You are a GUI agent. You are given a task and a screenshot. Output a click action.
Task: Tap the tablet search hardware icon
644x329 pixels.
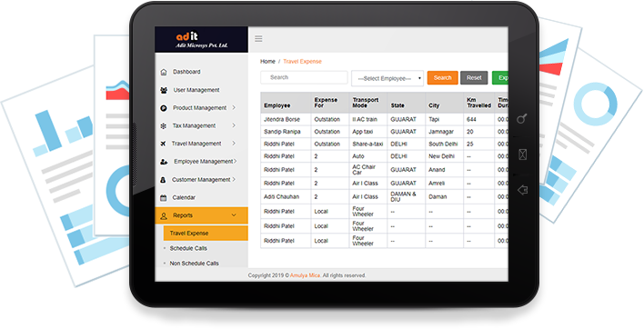coord(521,119)
